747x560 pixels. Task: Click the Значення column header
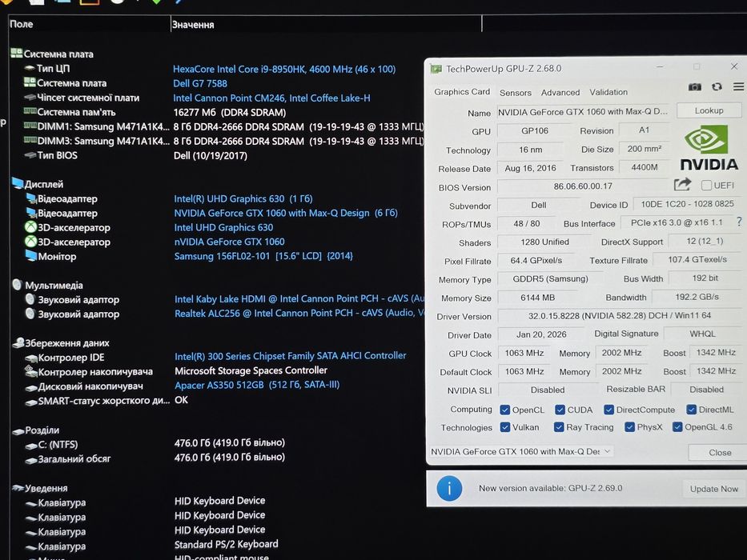(327, 24)
